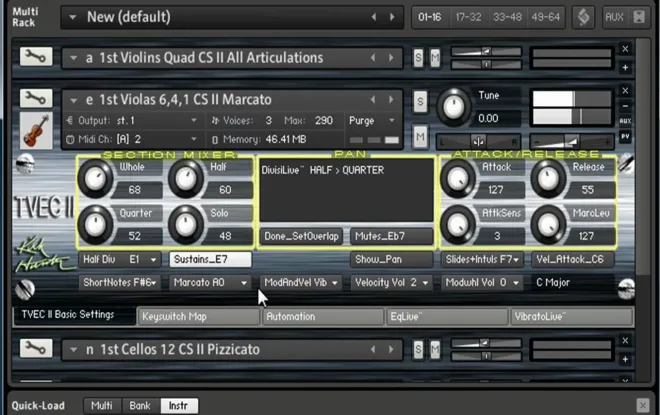The height and width of the screenshot is (415, 660).
Task: Click the Done_SetOverlap button
Action: [x=301, y=236]
